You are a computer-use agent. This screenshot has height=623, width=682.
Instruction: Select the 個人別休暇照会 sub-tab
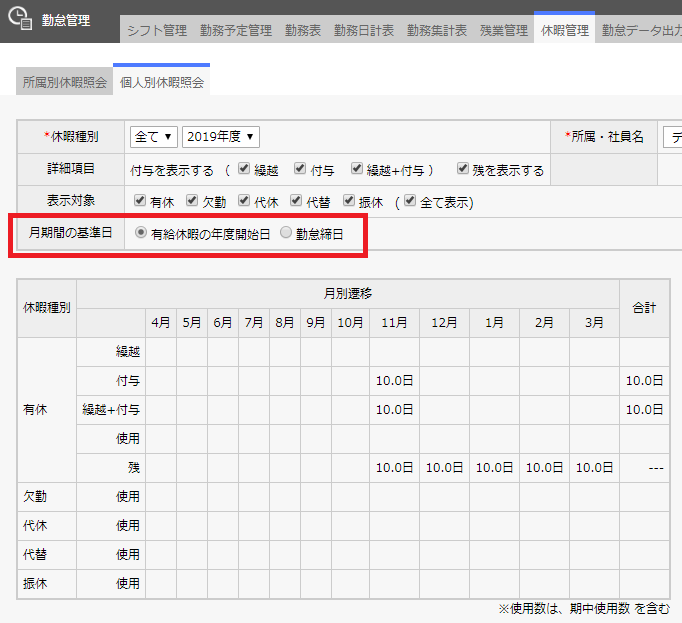(161, 83)
